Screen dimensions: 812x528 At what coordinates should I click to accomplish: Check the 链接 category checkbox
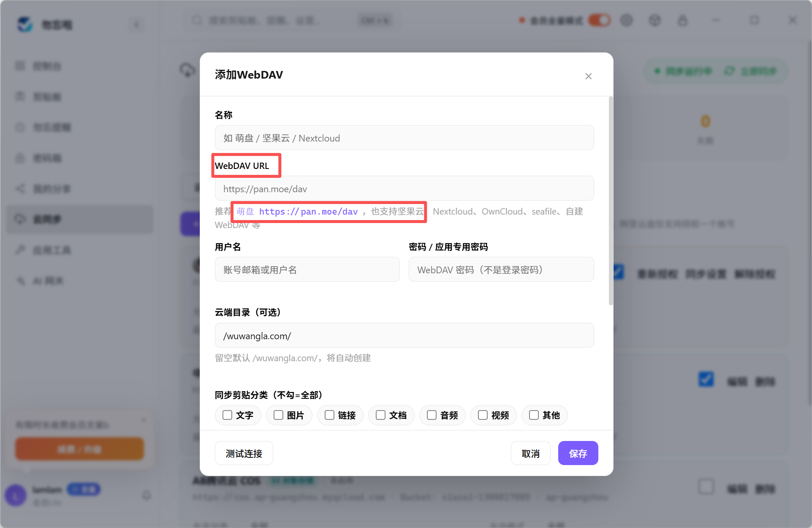coord(329,415)
